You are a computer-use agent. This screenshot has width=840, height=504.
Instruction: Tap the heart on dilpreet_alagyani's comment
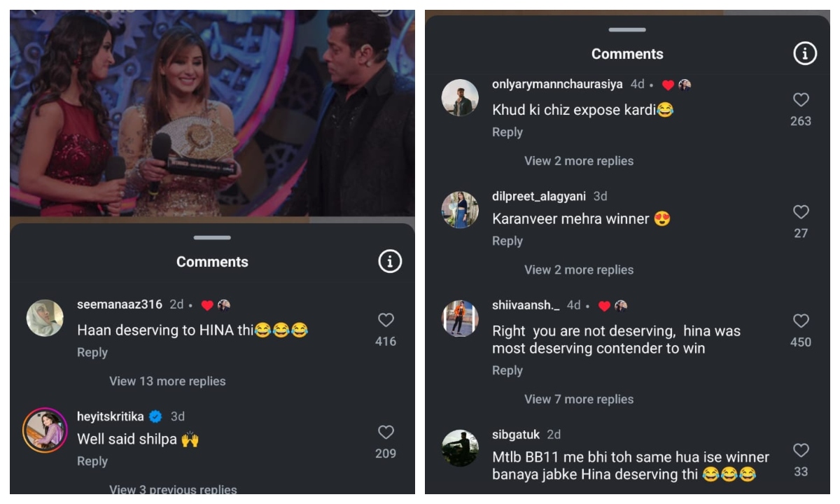tap(801, 212)
